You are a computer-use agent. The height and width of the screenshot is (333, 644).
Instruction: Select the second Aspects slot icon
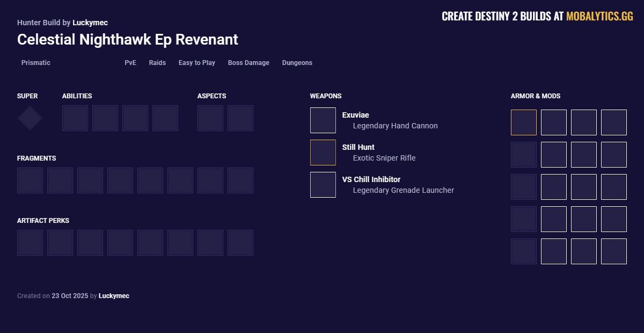click(240, 118)
